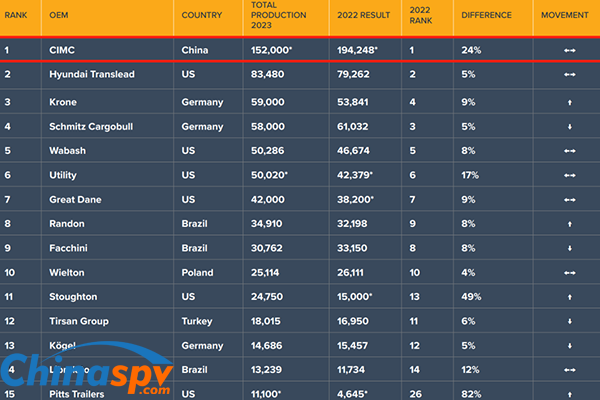Image resolution: width=600 pixels, height=400 pixels.
Task: Click Tirsan Group's downward movement arrow
Action: click(x=570, y=322)
